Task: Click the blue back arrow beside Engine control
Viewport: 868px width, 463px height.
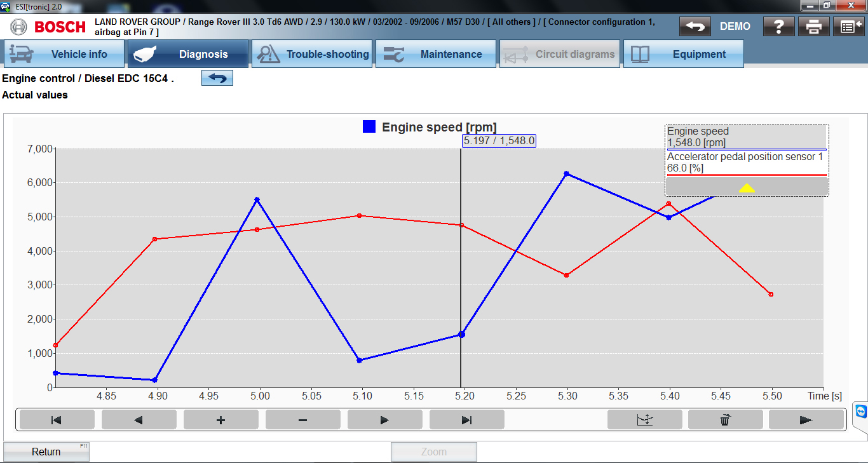Action: click(217, 78)
